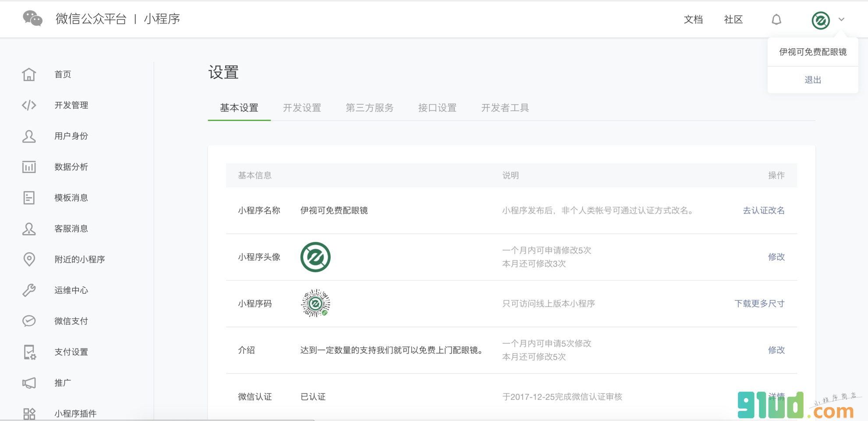
Task: Click the 已认证 status text
Action: 313,397
